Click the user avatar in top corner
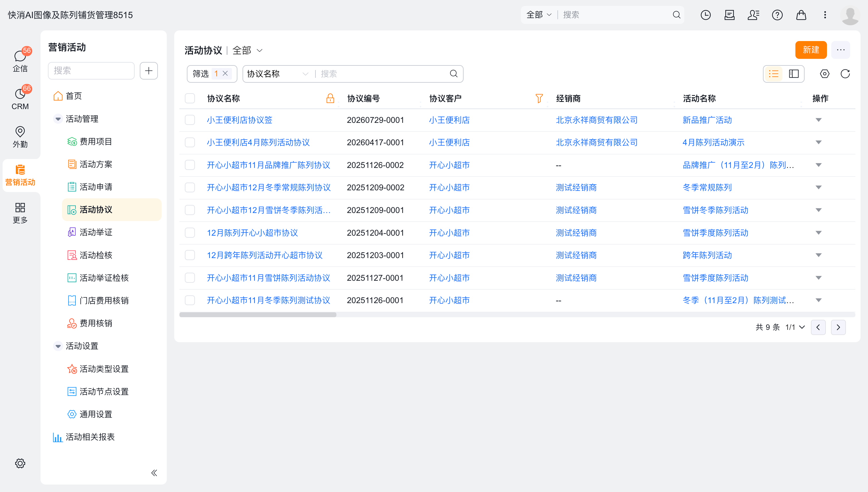Image resolution: width=868 pixels, height=492 pixels. 850,15
